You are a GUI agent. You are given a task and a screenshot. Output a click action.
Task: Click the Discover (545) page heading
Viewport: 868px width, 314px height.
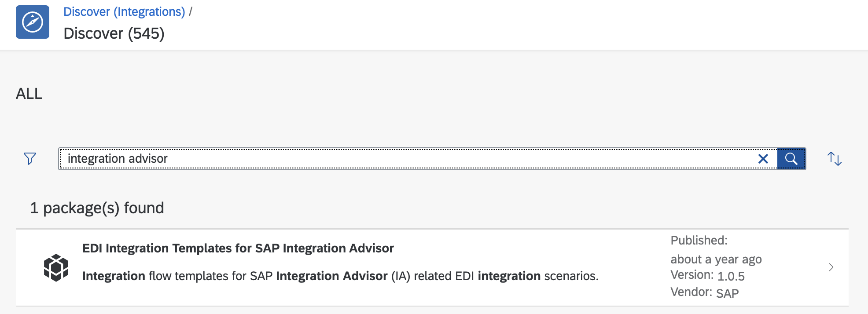point(114,33)
